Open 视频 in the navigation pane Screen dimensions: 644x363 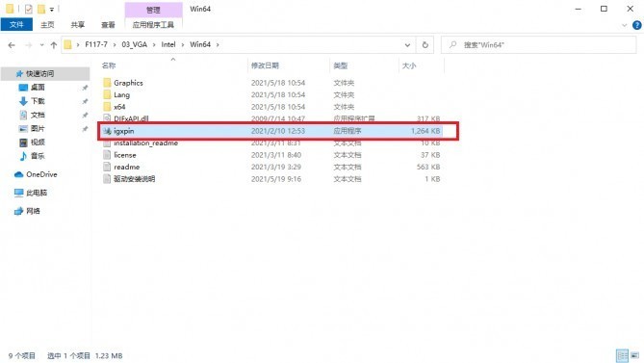[38, 143]
